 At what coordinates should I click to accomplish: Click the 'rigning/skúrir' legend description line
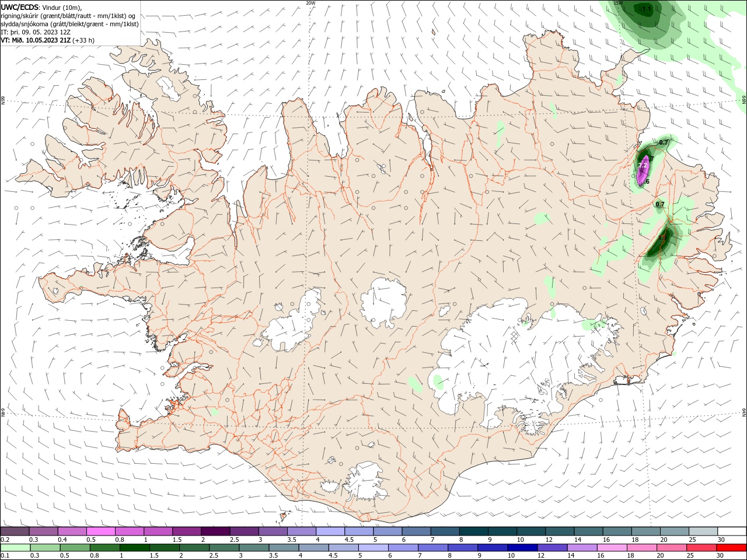tap(68, 16)
